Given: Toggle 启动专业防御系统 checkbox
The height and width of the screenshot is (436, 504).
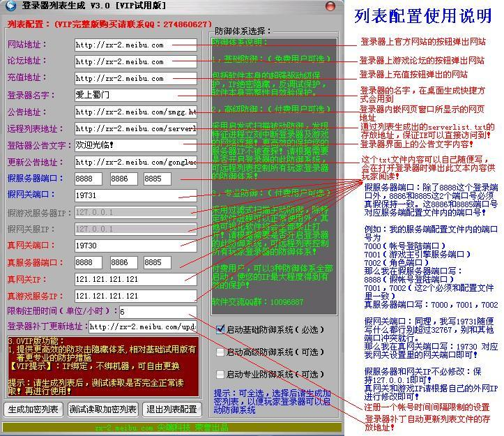Looking at the screenshot, I should [x=220, y=375].
